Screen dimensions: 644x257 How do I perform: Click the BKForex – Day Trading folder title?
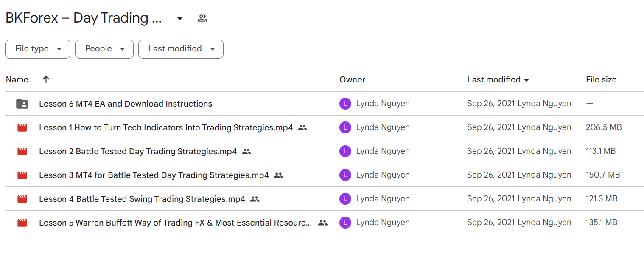tap(84, 18)
